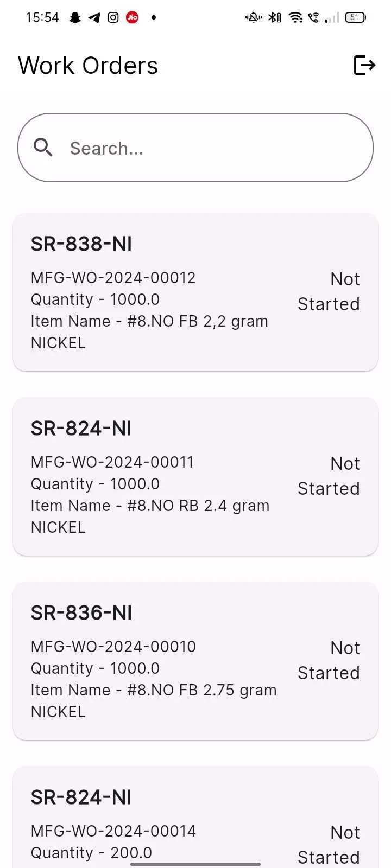Tap Not Started status on MFG-WO-2024-00012
This screenshot has height=868, width=391.
[x=329, y=291]
